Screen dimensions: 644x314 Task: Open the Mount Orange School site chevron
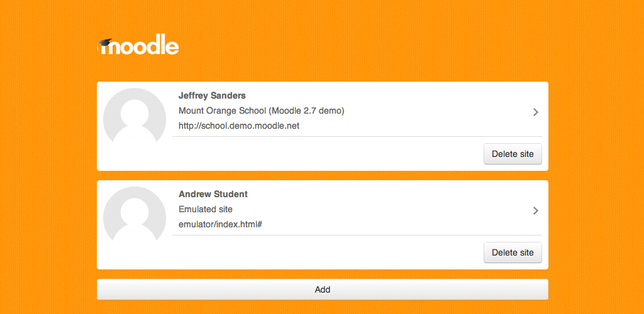[x=536, y=112]
